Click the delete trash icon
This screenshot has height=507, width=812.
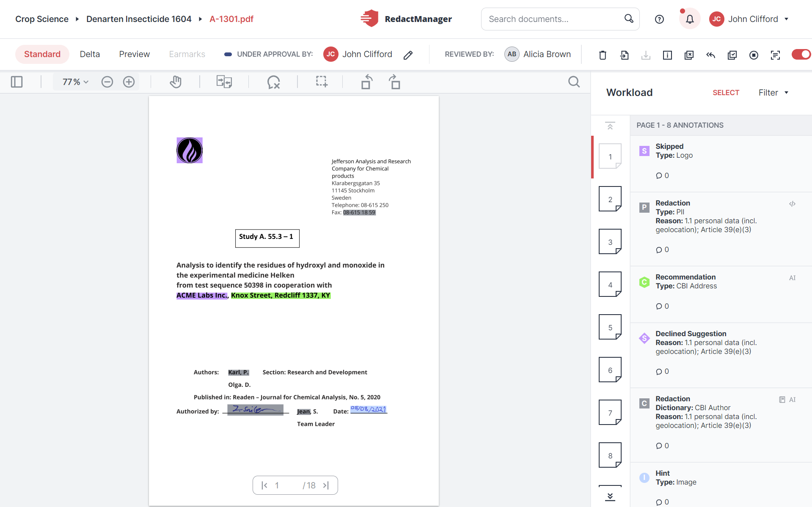[x=603, y=55]
